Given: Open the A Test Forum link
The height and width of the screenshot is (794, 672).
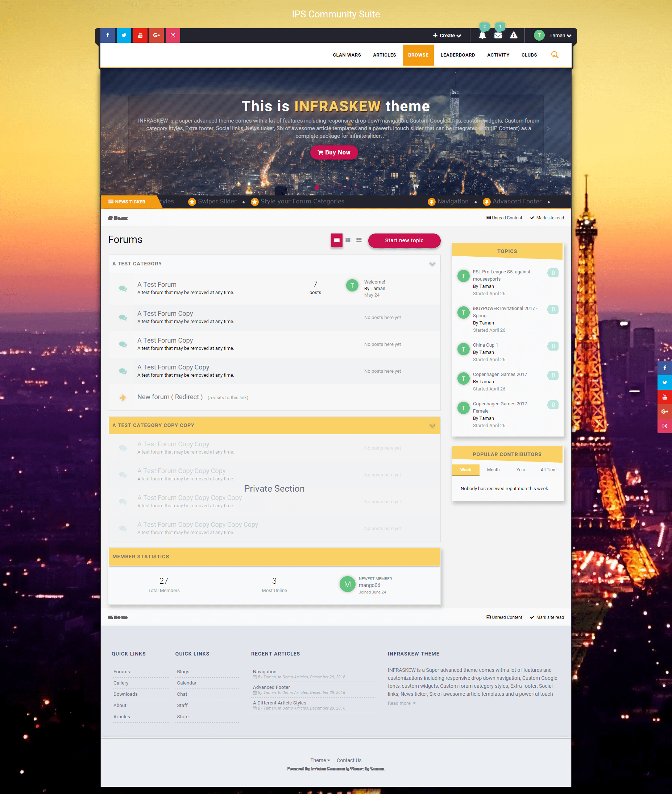Looking at the screenshot, I should tap(157, 285).
